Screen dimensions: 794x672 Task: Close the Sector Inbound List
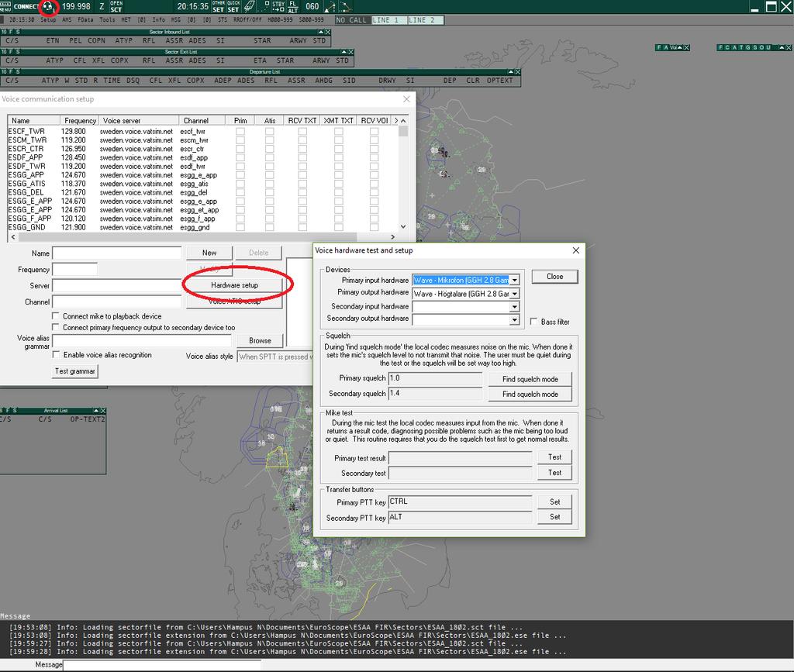[x=328, y=32]
